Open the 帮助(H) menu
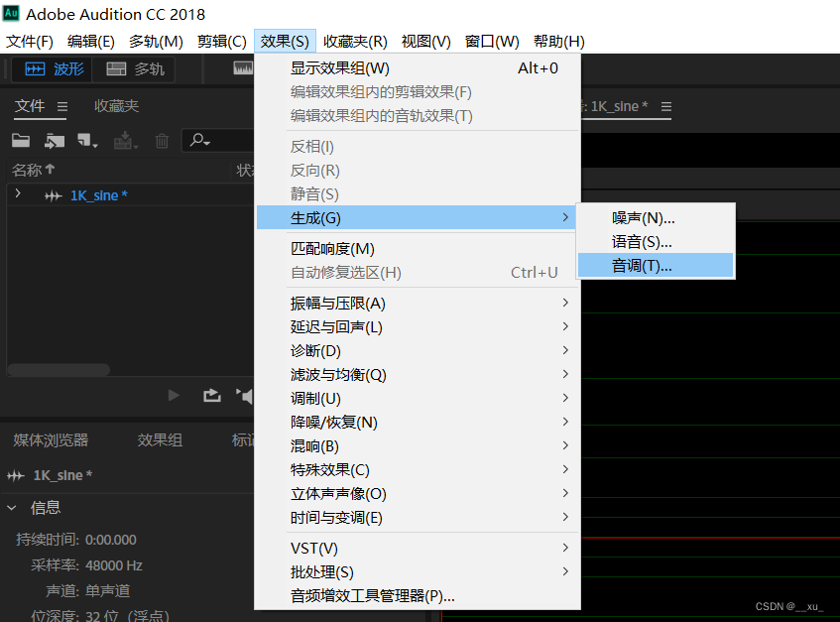840x622 pixels. click(x=558, y=42)
